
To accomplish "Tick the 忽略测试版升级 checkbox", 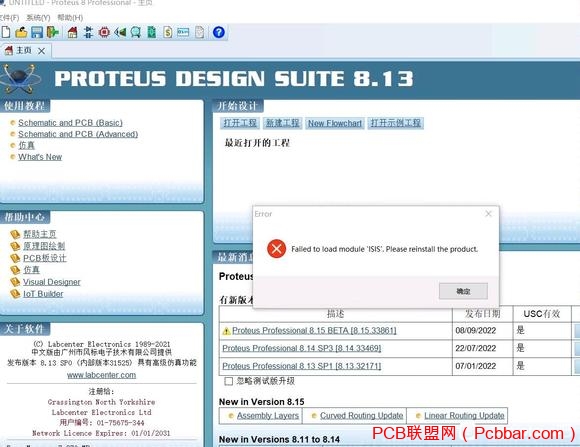I will [x=229, y=381].
